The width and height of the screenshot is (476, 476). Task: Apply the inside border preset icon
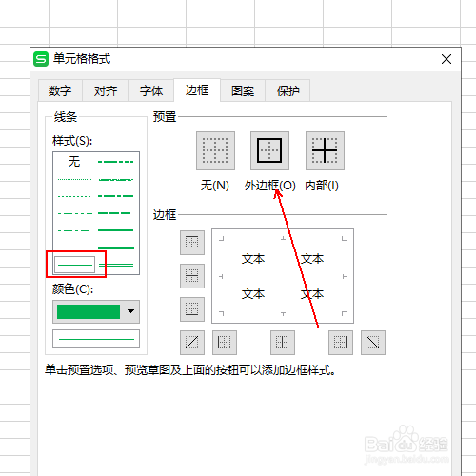click(325, 150)
